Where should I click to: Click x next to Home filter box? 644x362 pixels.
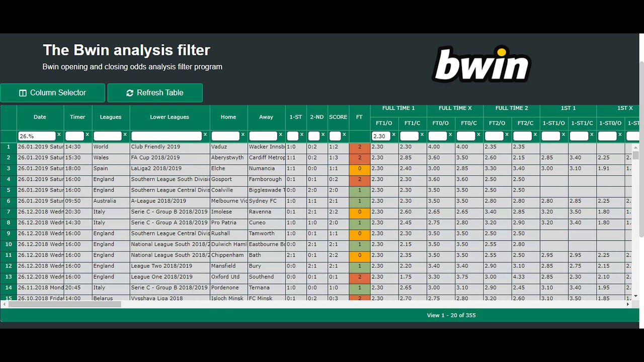243,135
